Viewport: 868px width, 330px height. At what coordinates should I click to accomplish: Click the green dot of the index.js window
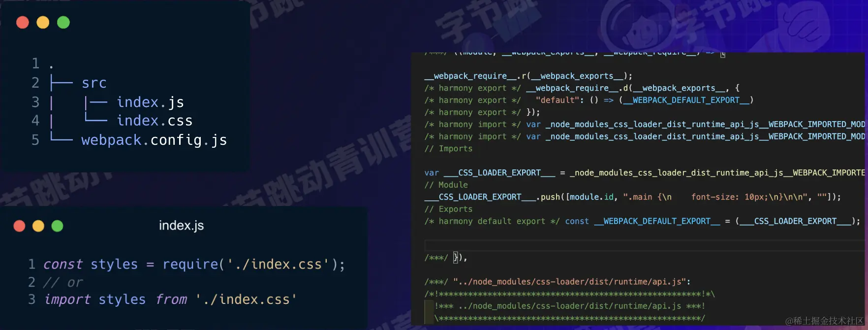pyautogui.click(x=58, y=226)
